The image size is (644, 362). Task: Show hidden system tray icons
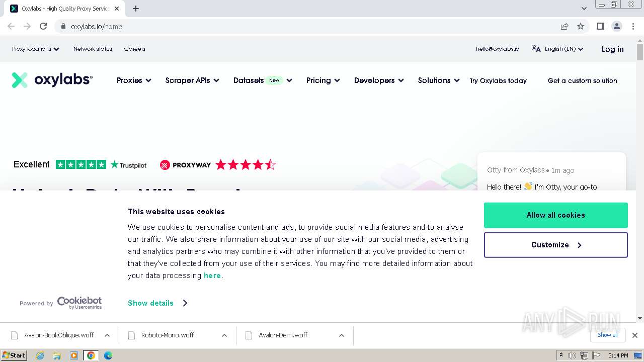pos(561,355)
